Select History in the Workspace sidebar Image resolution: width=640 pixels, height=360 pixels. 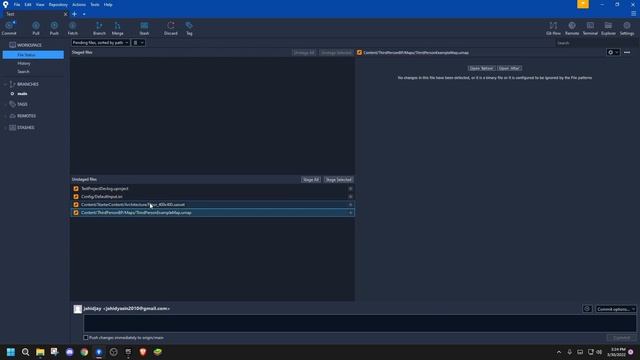tap(24, 63)
